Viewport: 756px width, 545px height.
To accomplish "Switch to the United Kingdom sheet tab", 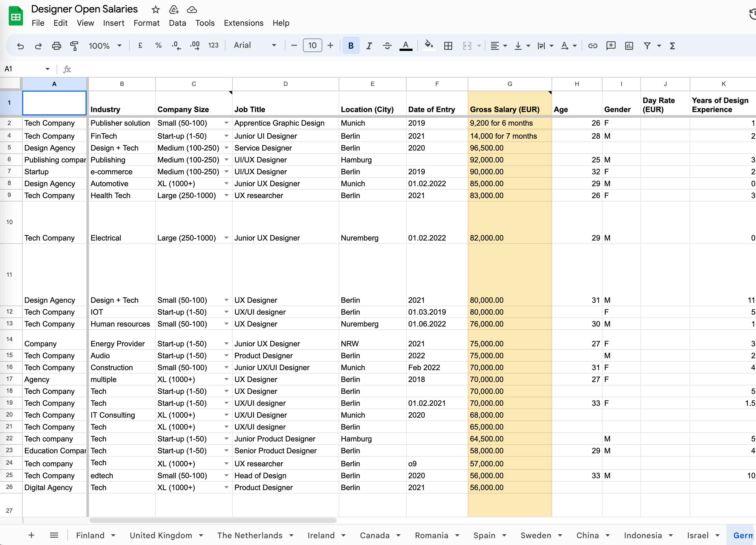I will pyautogui.click(x=161, y=535).
